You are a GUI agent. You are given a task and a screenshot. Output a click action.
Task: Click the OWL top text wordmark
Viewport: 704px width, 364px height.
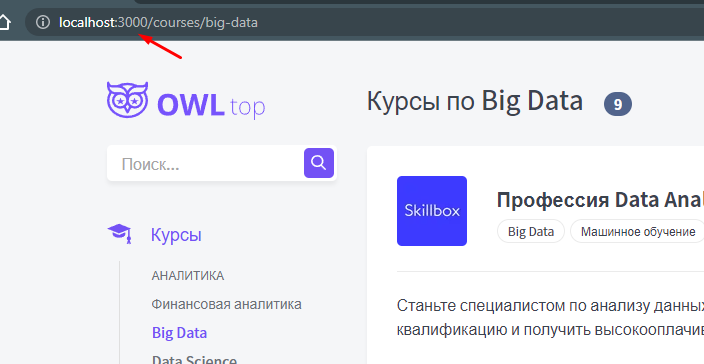(x=211, y=105)
